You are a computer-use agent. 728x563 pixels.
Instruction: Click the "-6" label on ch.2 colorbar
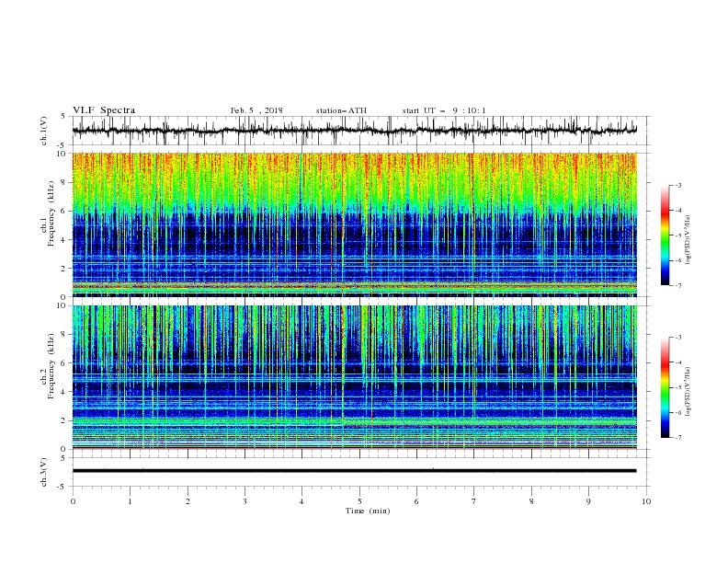pyautogui.click(x=677, y=412)
